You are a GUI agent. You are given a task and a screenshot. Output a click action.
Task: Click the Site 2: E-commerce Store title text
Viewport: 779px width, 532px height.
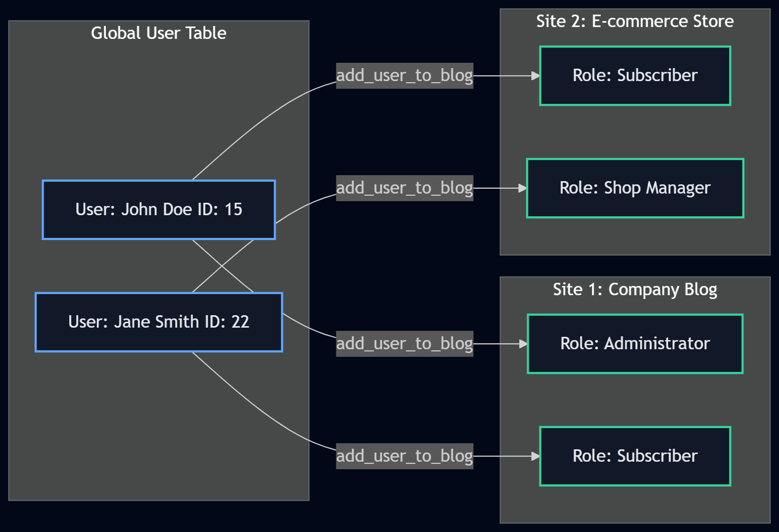tap(635, 21)
